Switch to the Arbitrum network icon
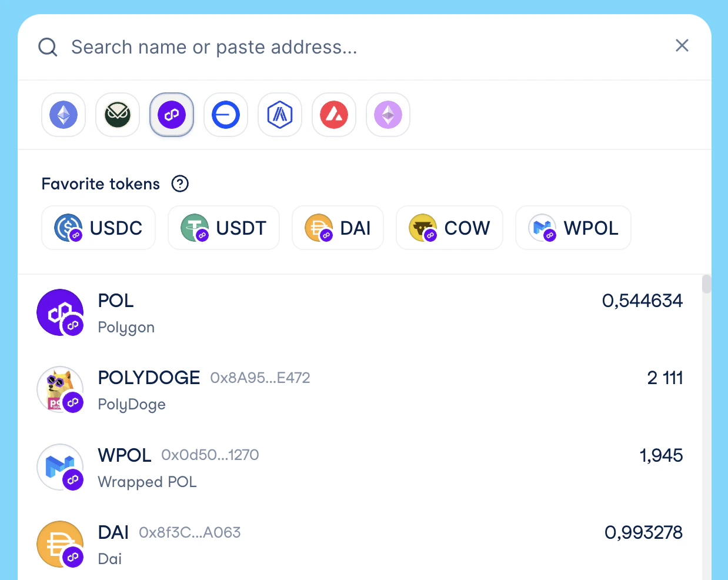This screenshot has height=580, width=728. tap(279, 115)
